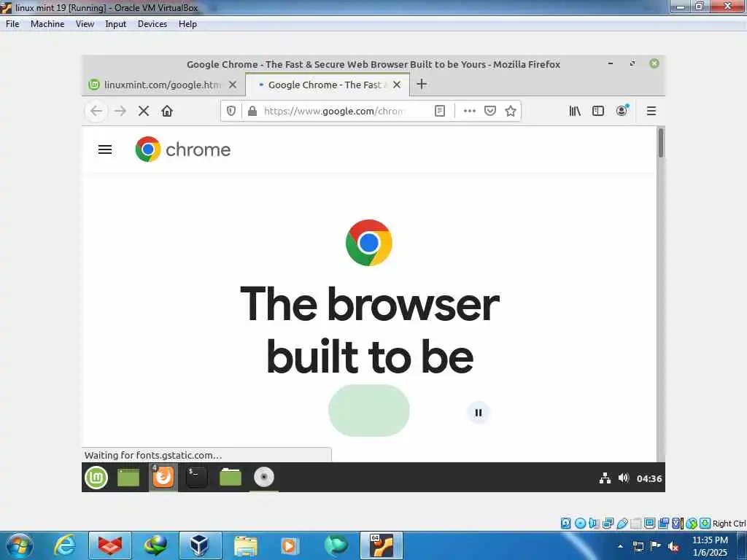Toggle Reader View for the page
This screenshot has width=747, height=560.
tap(440, 111)
